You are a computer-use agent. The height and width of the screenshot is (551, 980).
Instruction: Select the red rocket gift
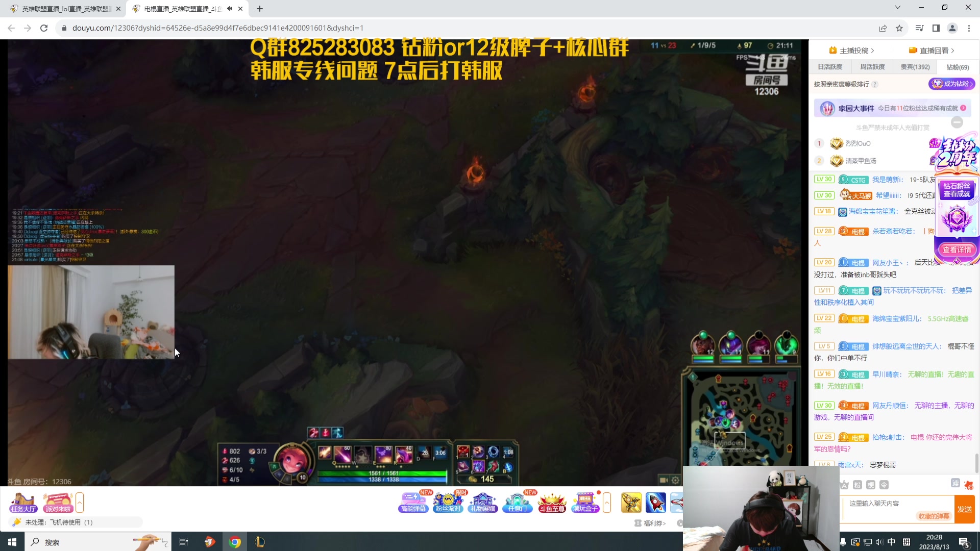point(656,503)
